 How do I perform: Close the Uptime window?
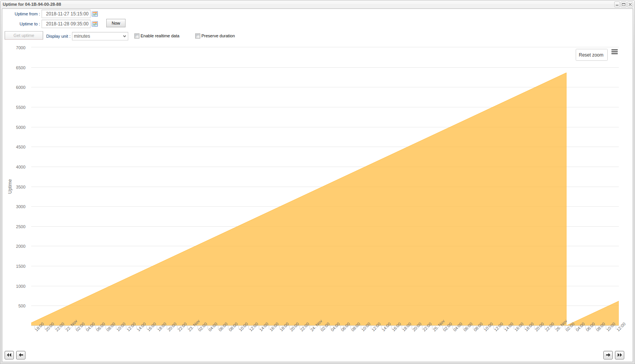[630, 5]
